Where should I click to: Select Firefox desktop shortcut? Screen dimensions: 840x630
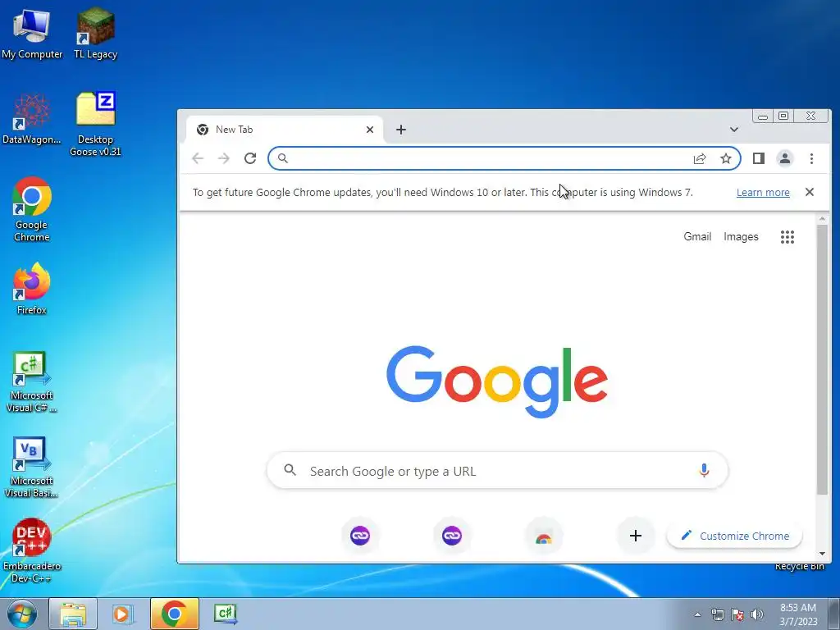32,288
